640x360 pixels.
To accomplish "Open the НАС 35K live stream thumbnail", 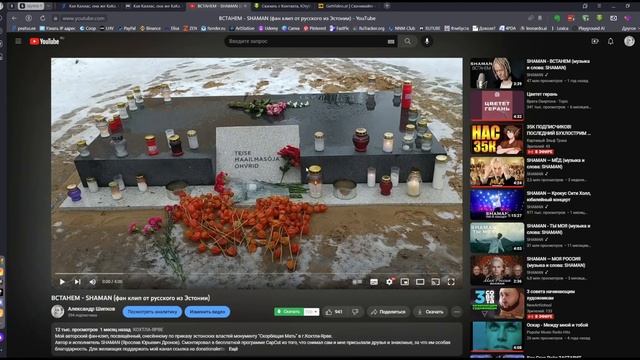I will click(497, 139).
